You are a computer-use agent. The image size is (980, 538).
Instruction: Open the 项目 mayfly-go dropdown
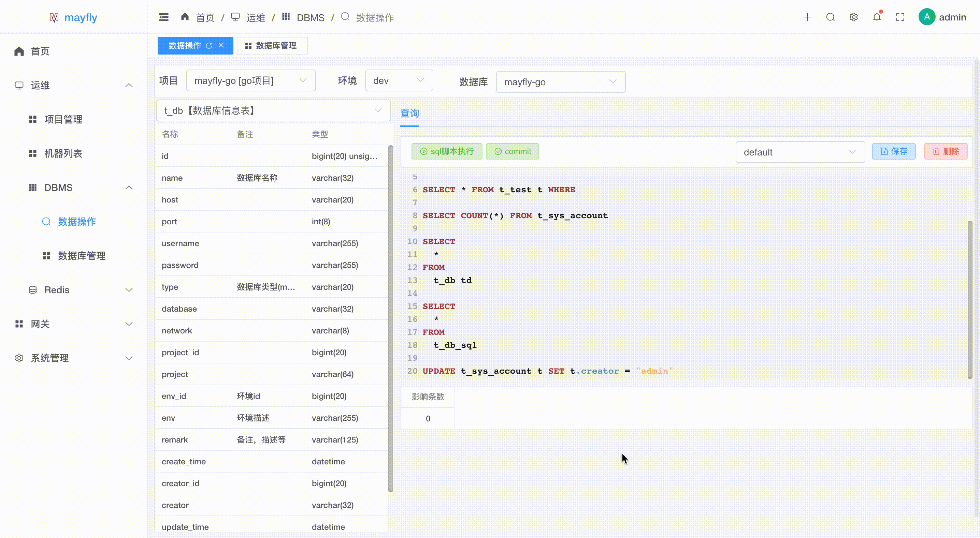tap(251, 80)
